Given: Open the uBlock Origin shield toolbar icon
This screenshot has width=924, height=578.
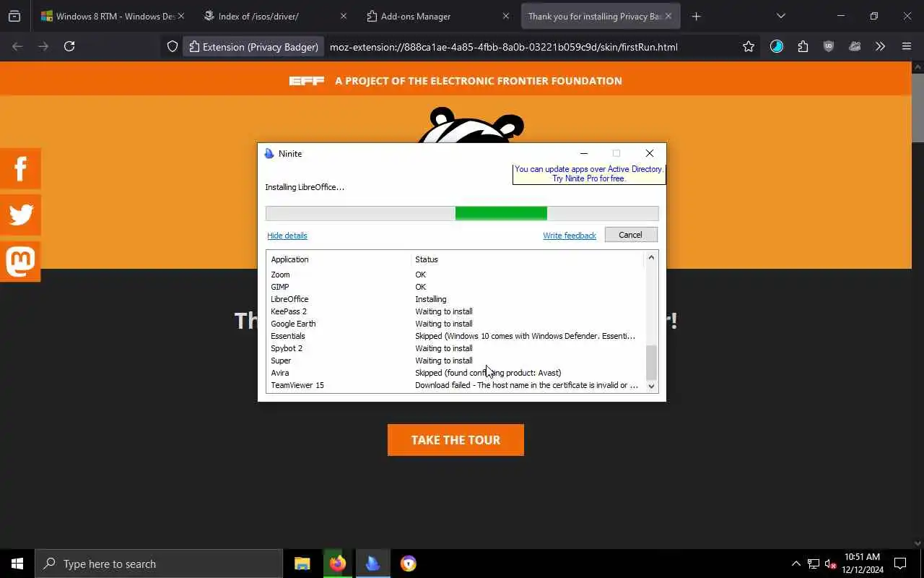Looking at the screenshot, I should tap(829, 46).
